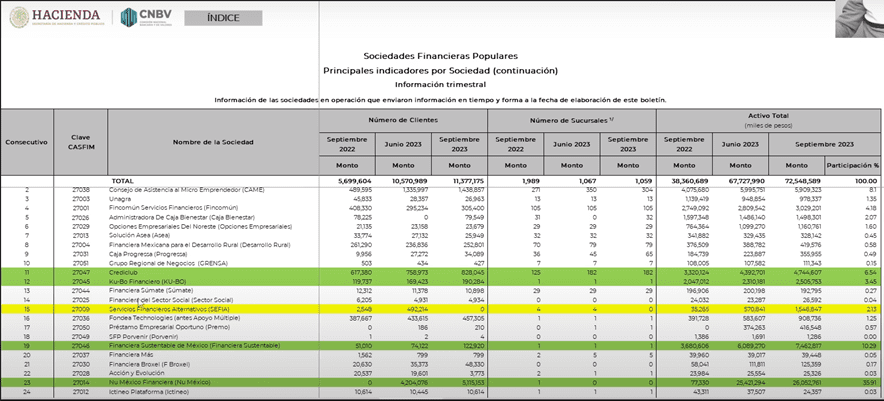Open the presenter webcam thumbnail

[x=859, y=18]
